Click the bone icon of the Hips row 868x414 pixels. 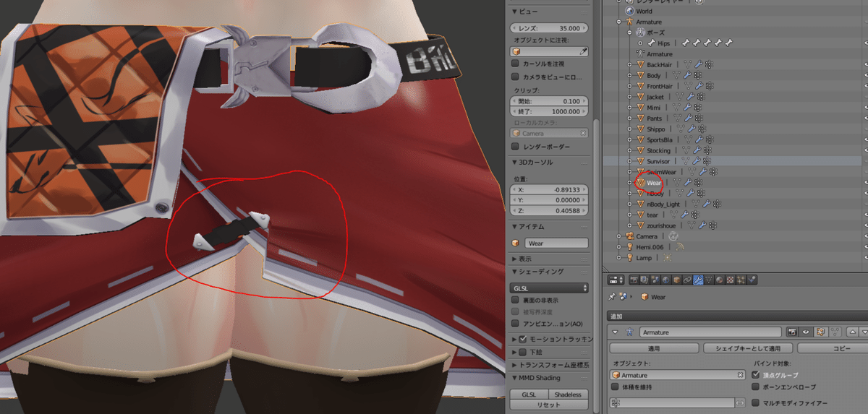(652, 43)
